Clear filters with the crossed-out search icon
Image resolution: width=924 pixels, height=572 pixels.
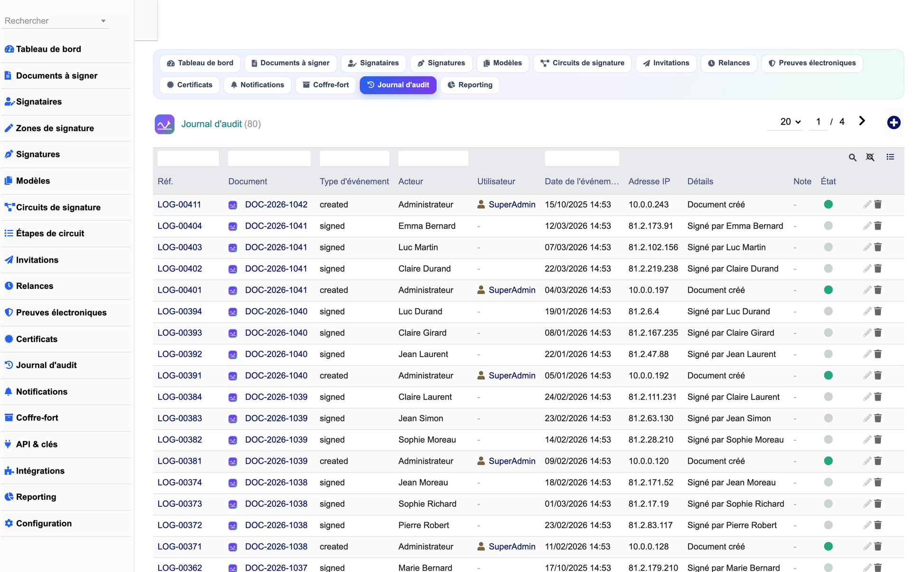pos(870,157)
